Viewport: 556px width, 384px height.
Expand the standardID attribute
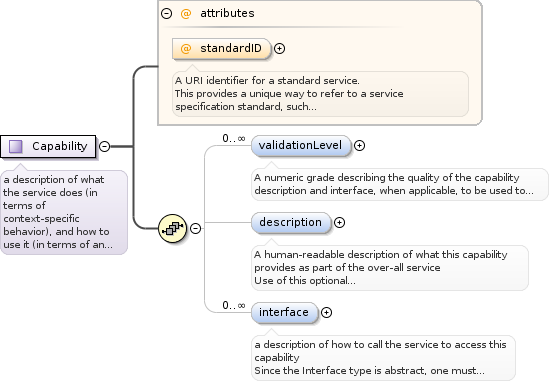click(280, 48)
